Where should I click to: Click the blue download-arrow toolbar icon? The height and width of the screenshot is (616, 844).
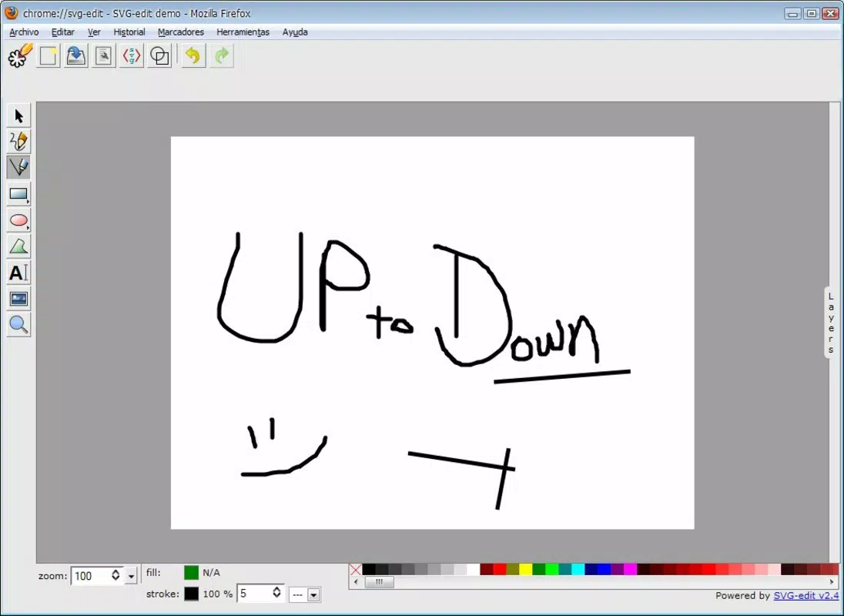click(x=76, y=56)
